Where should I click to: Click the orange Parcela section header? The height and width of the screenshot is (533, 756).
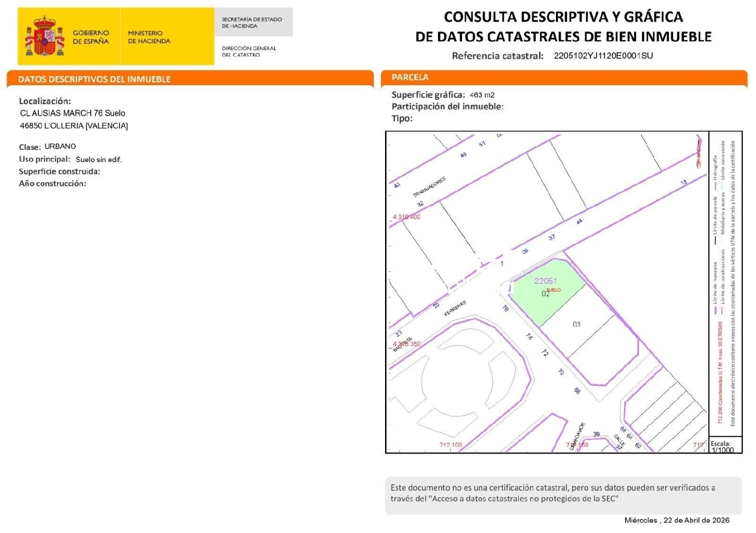point(410,78)
